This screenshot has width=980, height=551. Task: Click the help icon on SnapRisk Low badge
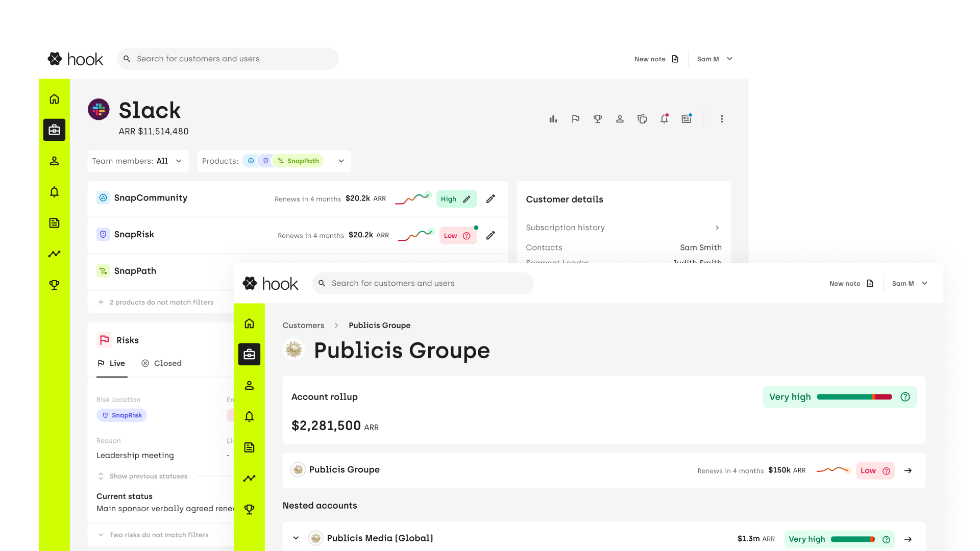click(x=467, y=236)
